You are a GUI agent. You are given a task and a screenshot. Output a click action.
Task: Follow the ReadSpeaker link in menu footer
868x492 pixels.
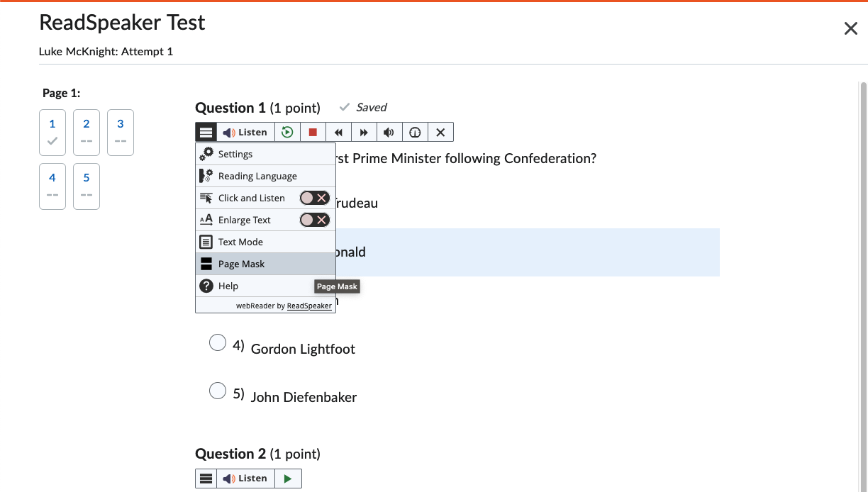[x=309, y=306]
